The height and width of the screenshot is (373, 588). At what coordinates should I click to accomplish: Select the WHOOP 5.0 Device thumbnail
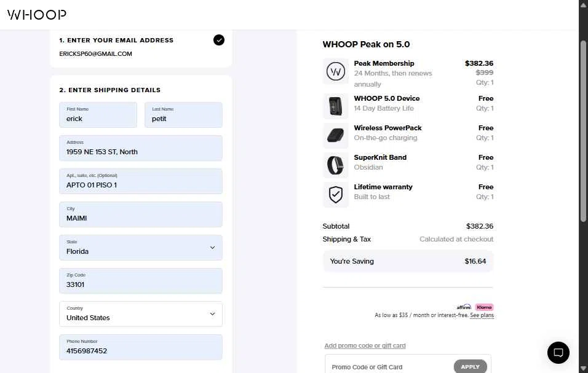336,106
